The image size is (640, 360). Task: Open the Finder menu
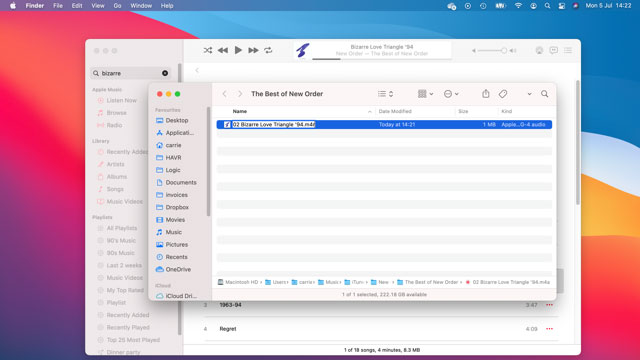coord(35,6)
